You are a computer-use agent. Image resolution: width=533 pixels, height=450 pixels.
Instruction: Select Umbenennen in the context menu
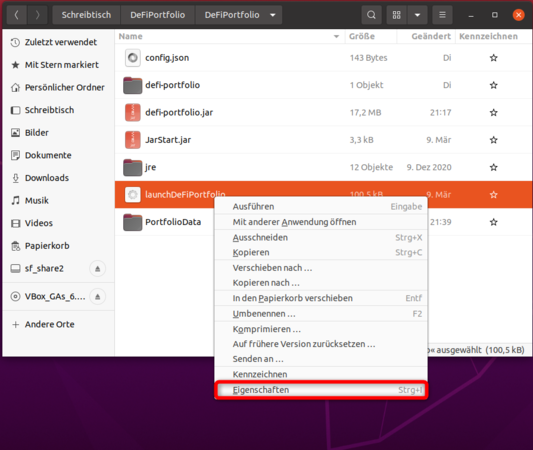click(x=321, y=314)
